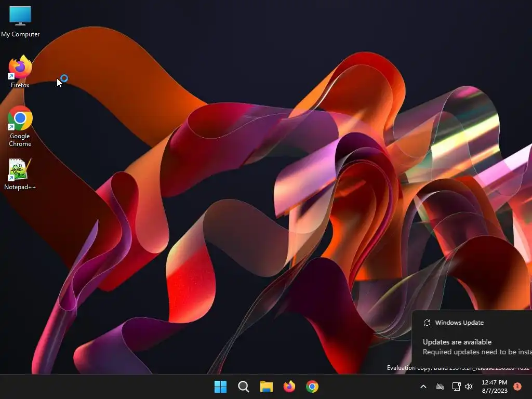Image resolution: width=532 pixels, height=399 pixels.
Task: Launch Chrome from the taskbar
Action: [312, 387]
